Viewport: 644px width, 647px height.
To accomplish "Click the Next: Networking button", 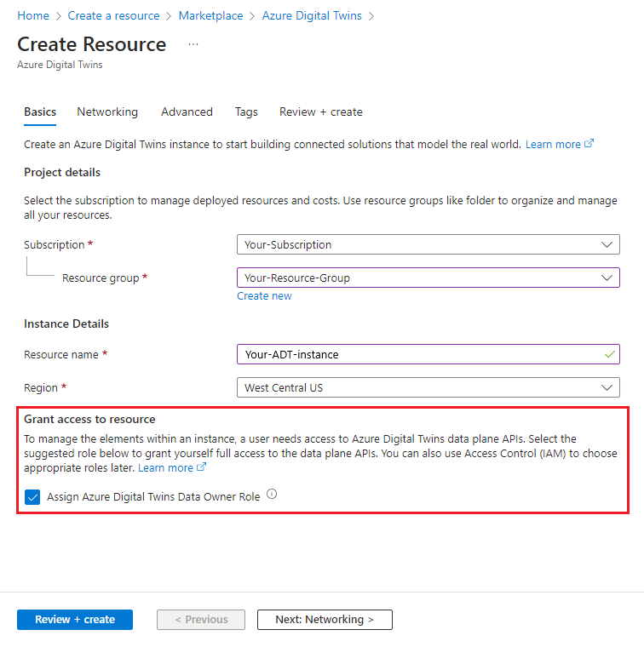I will (x=325, y=620).
